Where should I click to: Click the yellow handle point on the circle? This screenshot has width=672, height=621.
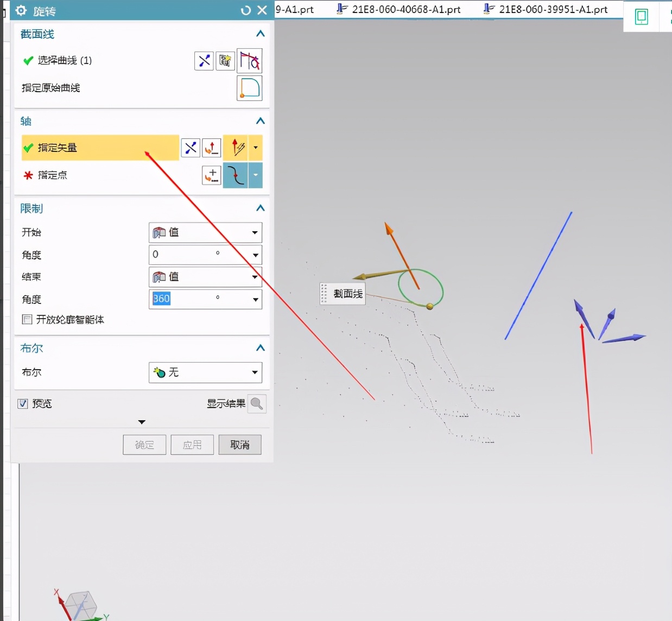[x=430, y=307]
